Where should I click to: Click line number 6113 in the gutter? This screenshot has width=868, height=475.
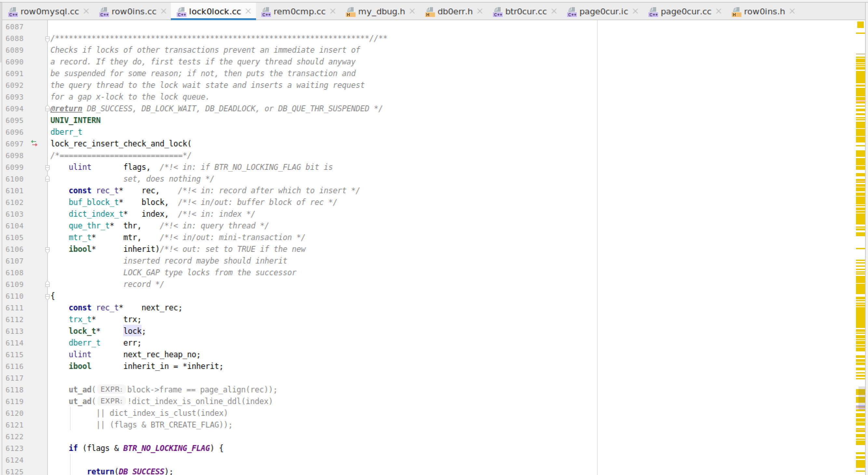click(x=15, y=332)
